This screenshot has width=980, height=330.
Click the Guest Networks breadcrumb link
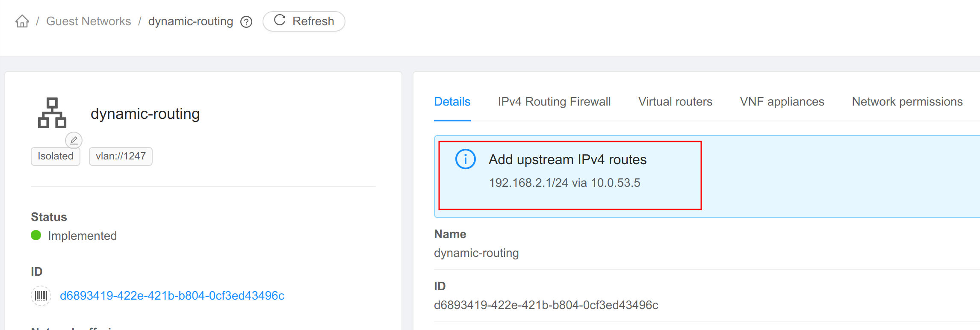tap(89, 21)
